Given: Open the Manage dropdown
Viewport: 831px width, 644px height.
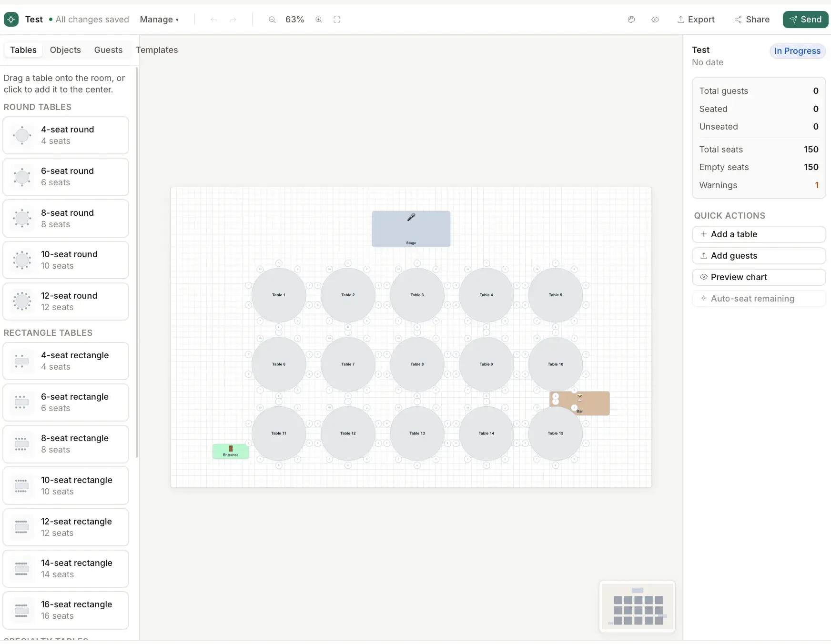Looking at the screenshot, I should (159, 20).
